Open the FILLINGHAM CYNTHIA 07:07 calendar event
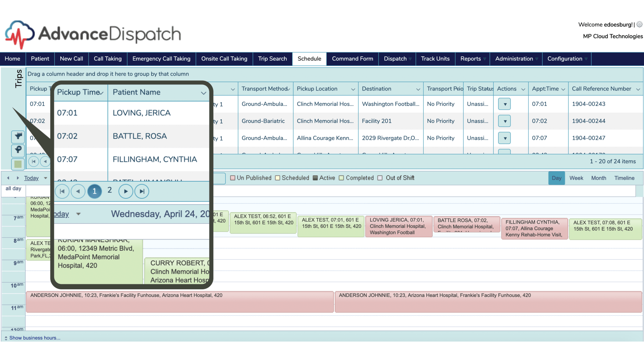The height and width of the screenshot is (362, 644). [534, 228]
